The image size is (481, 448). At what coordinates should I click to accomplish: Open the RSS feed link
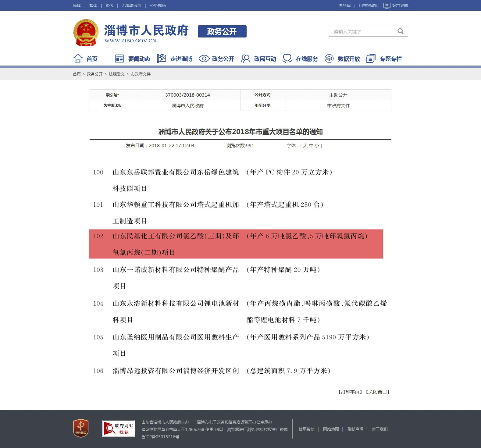(x=109, y=5)
